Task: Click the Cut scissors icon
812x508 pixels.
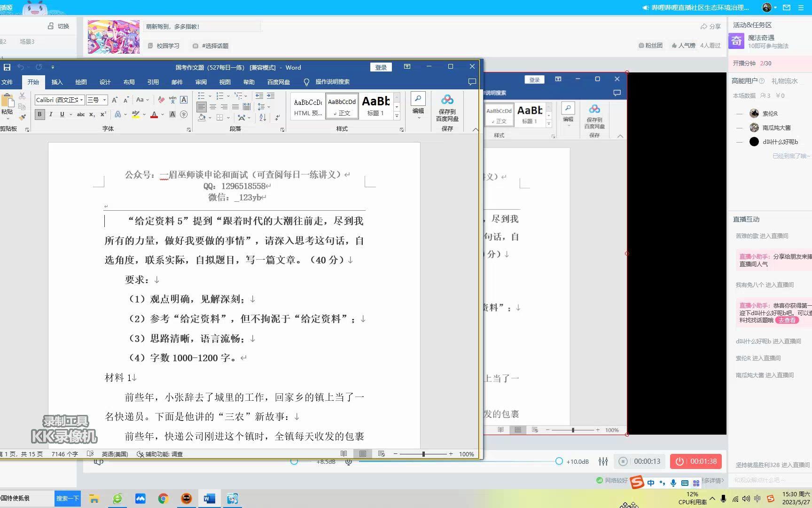Action: pyautogui.click(x=22, y=96)
